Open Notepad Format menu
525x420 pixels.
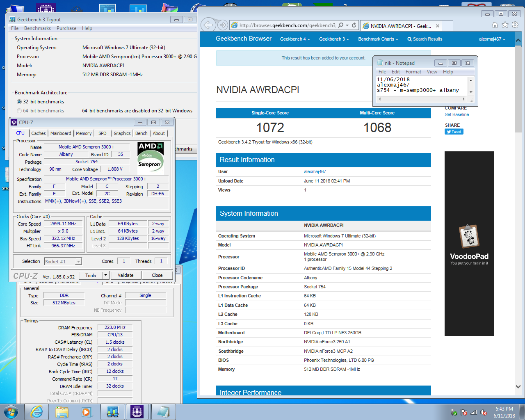tap(413, 72)
